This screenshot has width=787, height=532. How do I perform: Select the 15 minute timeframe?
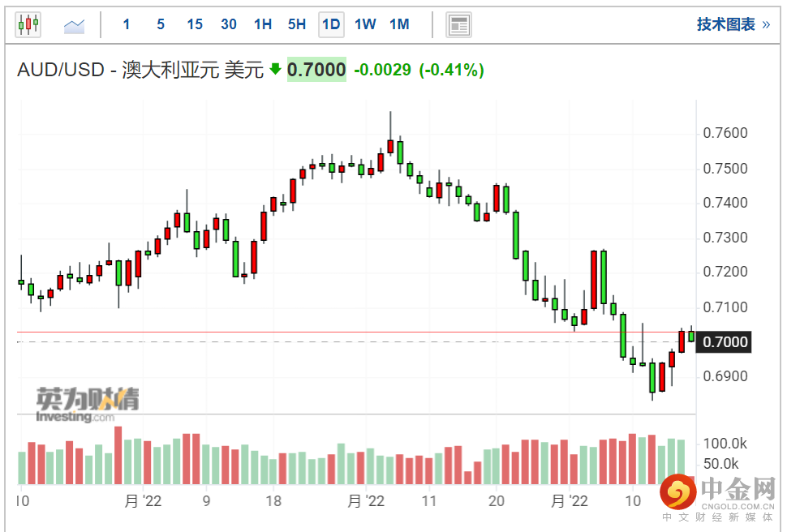pyautogui.click(x=195, y=24)
